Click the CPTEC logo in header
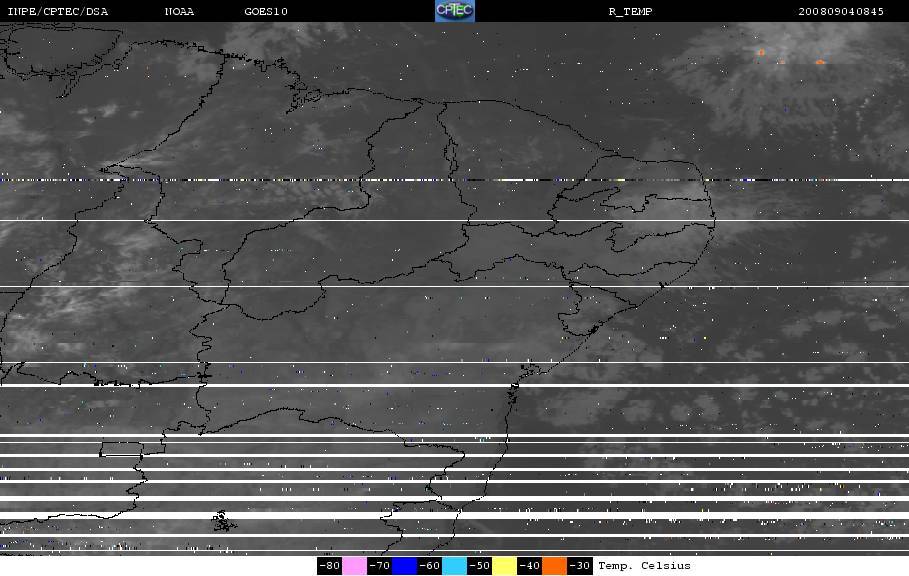This screenshot has width=909, height=576. point(454,10)
